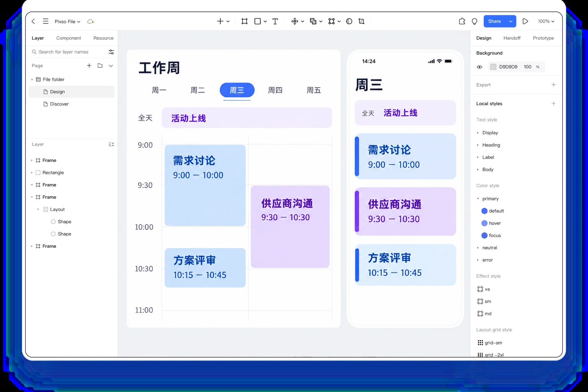This screenshot has width=588, height=392.
Task: Go back using the top-left arrow
Action: point(33,21)
